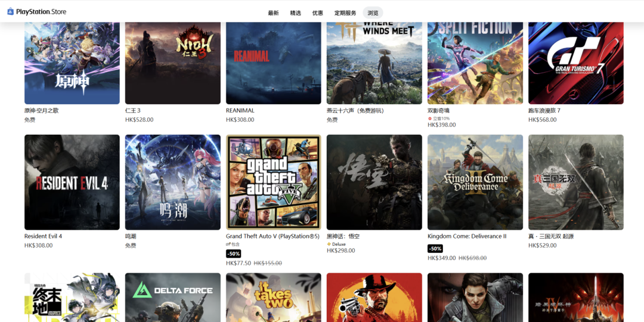Click the 立省10% icon under 双影奇境

tap(430, 118)
